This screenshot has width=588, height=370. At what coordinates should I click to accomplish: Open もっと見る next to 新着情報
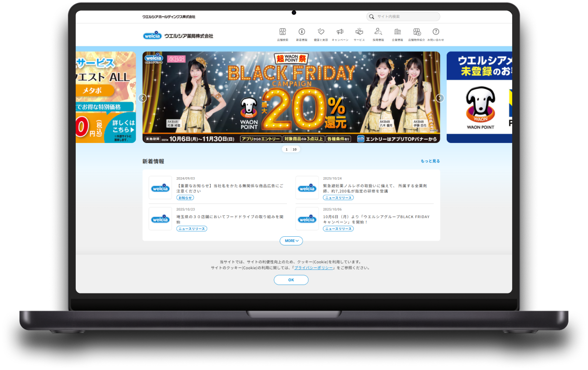(430, 161)
